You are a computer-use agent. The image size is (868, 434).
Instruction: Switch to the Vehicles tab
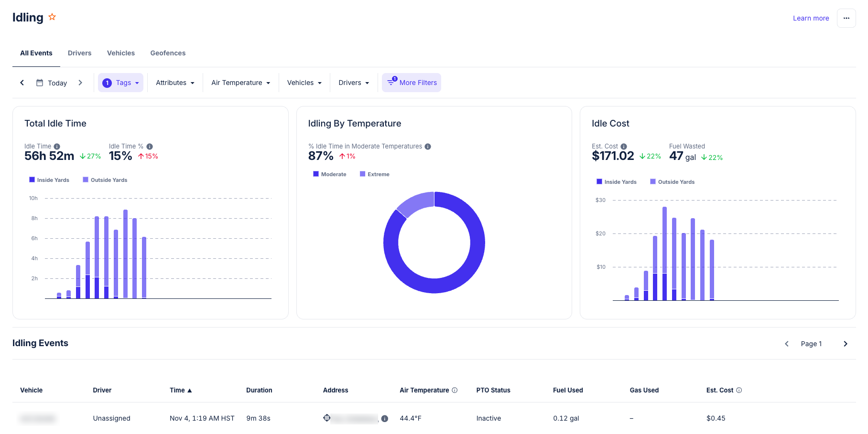[x=121, y=53]
